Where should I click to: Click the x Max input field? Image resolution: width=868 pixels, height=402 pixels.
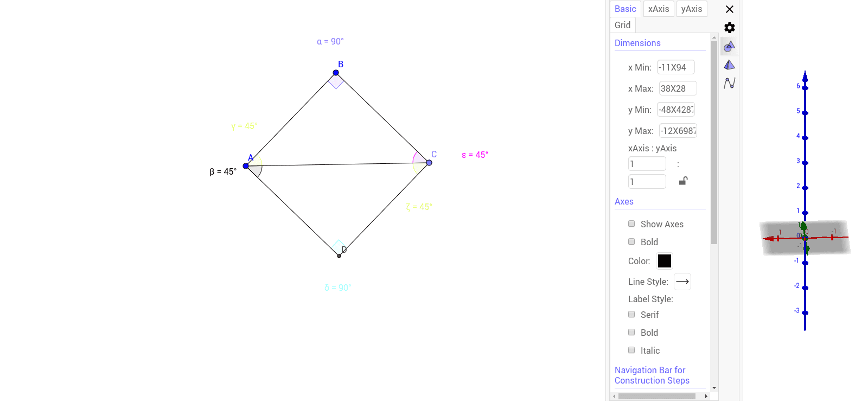pyautogui.click(x=678, y=88)
